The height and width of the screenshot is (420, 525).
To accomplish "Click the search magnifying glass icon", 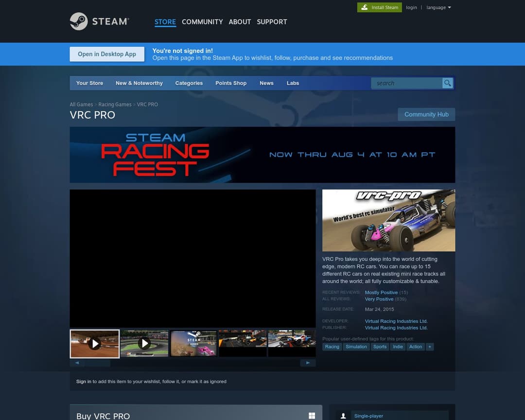I will click(x=447, y=83).
